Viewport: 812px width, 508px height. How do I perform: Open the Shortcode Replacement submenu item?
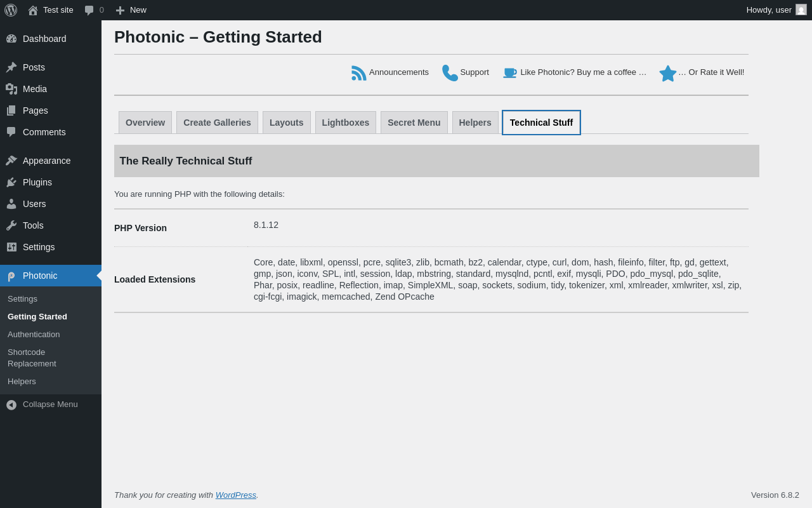(x=32, y=358)
